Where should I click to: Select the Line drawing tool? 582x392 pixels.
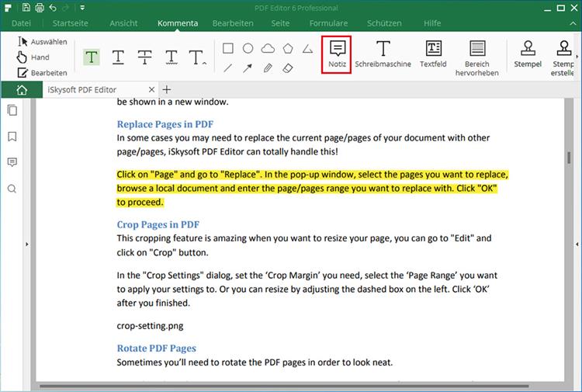228,68
